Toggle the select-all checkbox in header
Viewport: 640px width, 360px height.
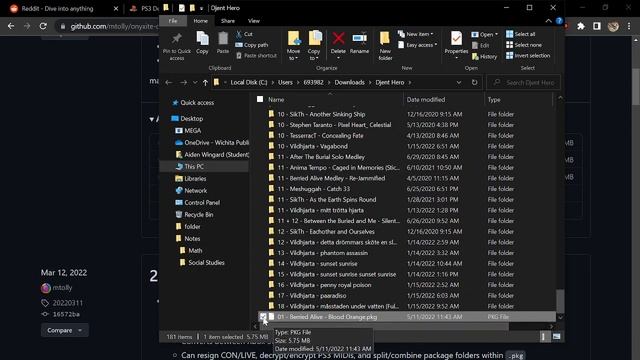tap(260, 99)
